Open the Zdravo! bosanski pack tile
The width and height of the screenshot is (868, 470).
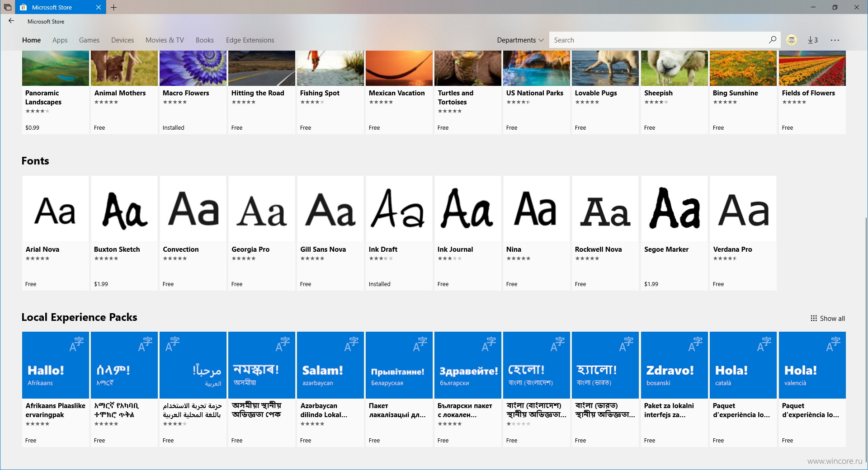tap(675, 389)
